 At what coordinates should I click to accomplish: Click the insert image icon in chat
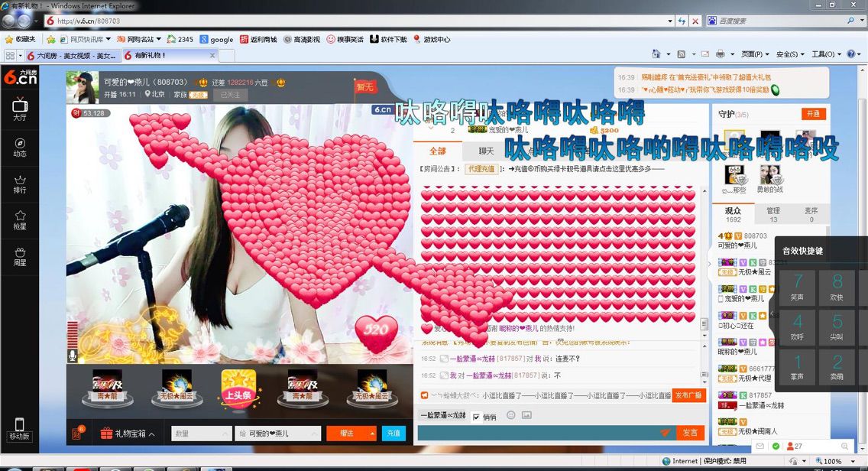click(526, 415)
